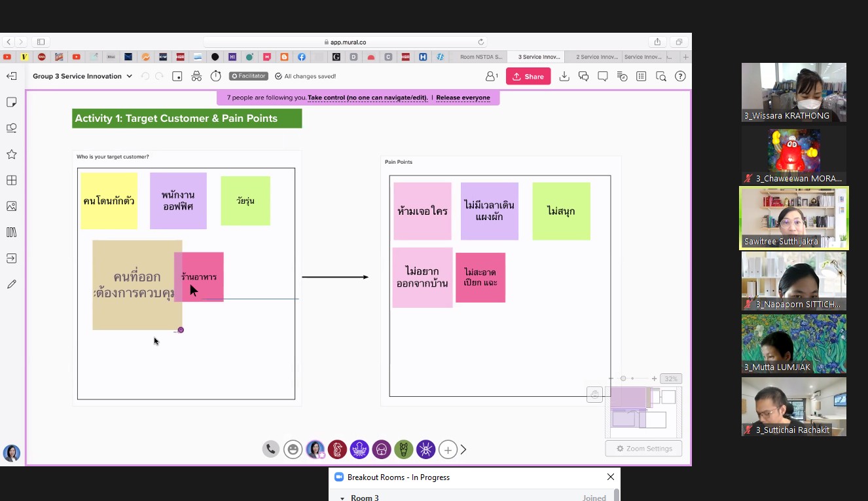Click the download export icon
The image size is (868, 501).
pyautogui.click(x=564, y=77)
